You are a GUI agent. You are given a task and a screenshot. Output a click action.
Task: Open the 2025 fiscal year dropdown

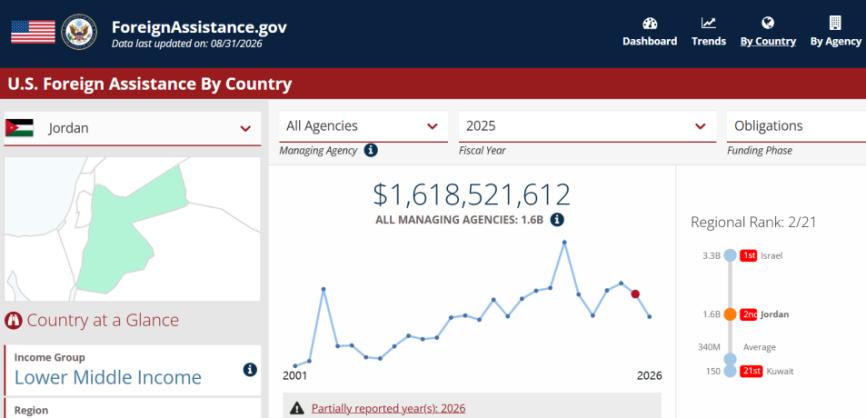point(587,126)
